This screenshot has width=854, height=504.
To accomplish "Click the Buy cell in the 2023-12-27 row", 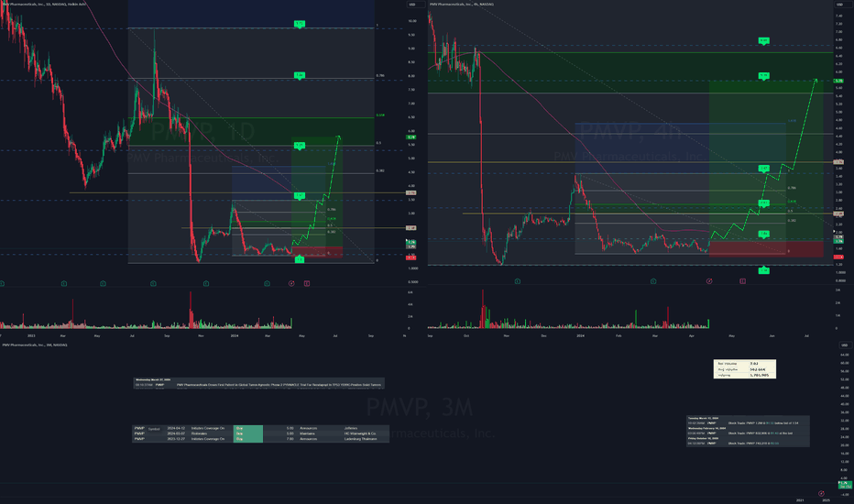I will coord(247,439).
